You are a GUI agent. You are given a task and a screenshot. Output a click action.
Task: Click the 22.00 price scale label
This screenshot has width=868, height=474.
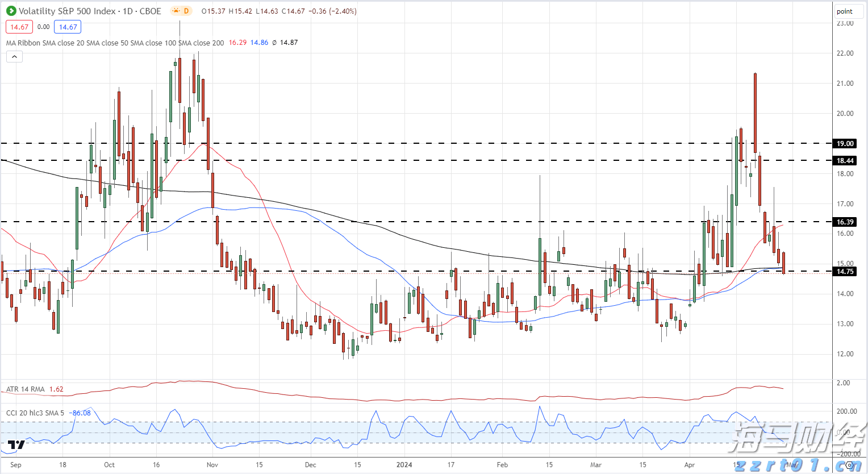(845, 53)
